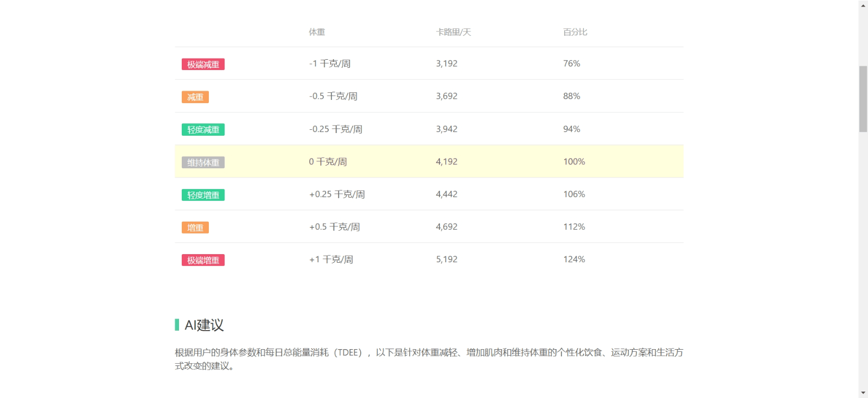
Task: Click the -0.5 千克/周 cell
Action: pyautogui.click(x=333, y=96)
